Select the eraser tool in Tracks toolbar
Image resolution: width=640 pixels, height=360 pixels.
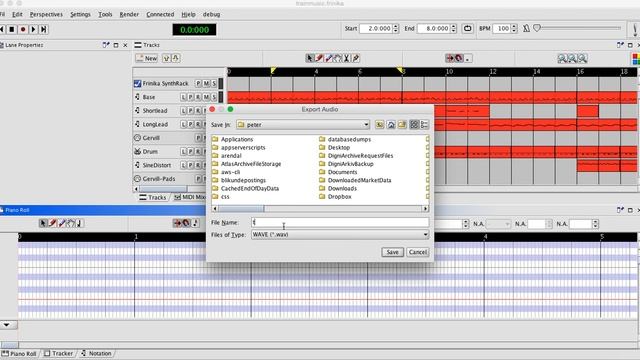click(x=329, y=58)
